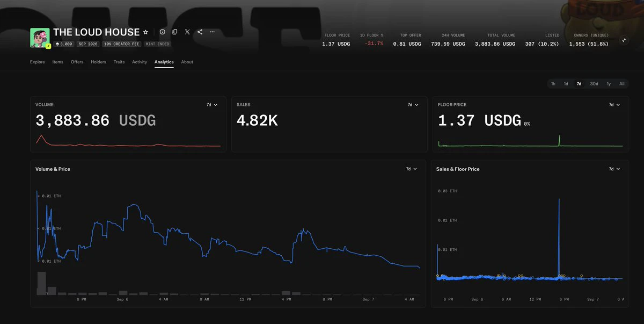This screenshot has height=324, width=644.
Task: Switch to the Activity tab
Action: click(x=140, y=62)
